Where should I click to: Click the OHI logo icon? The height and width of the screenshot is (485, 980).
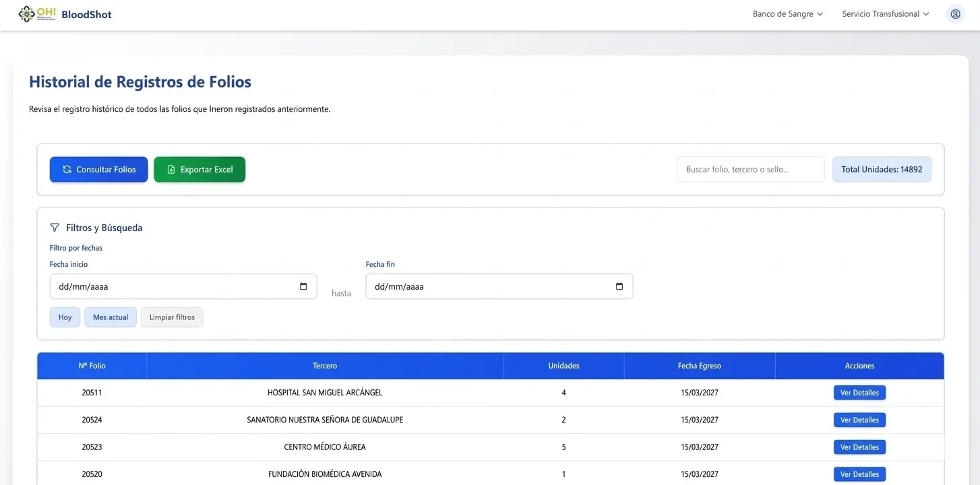pyautogui.click(x=37, y=14)
